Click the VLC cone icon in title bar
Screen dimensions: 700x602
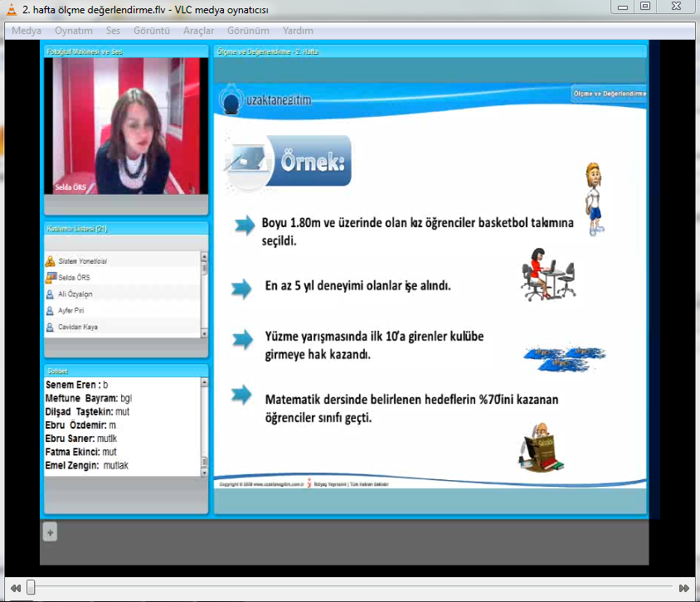click(x=11, y=9)
